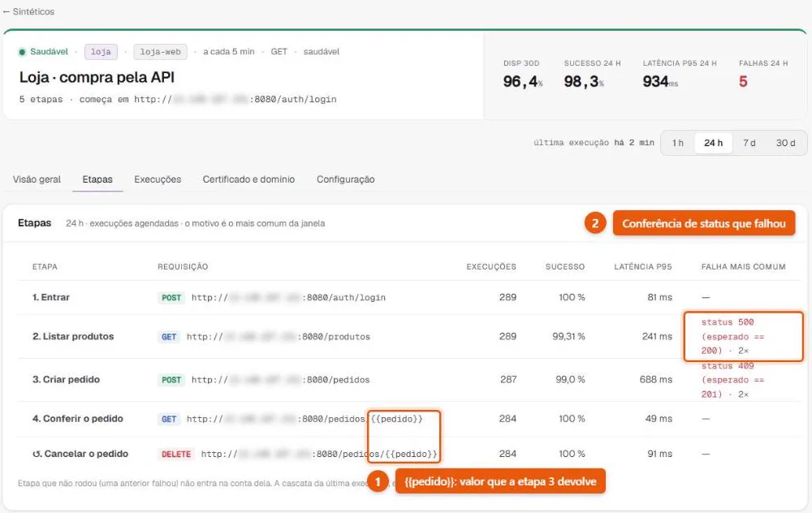The width and height of the screenshot is (812, 513).
Task: Click the 287 executions of Criar pedido
Action: (508, 379)
